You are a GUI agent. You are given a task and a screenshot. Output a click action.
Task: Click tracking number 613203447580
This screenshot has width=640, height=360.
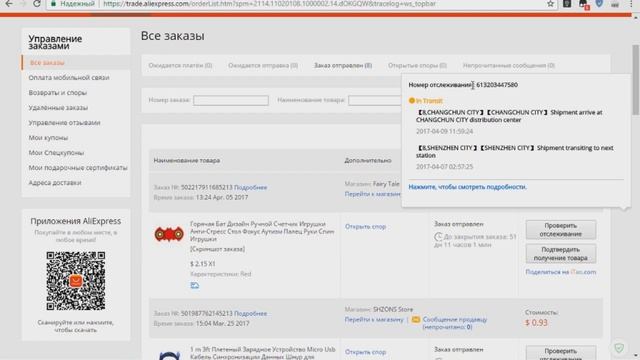click(497, 85)
